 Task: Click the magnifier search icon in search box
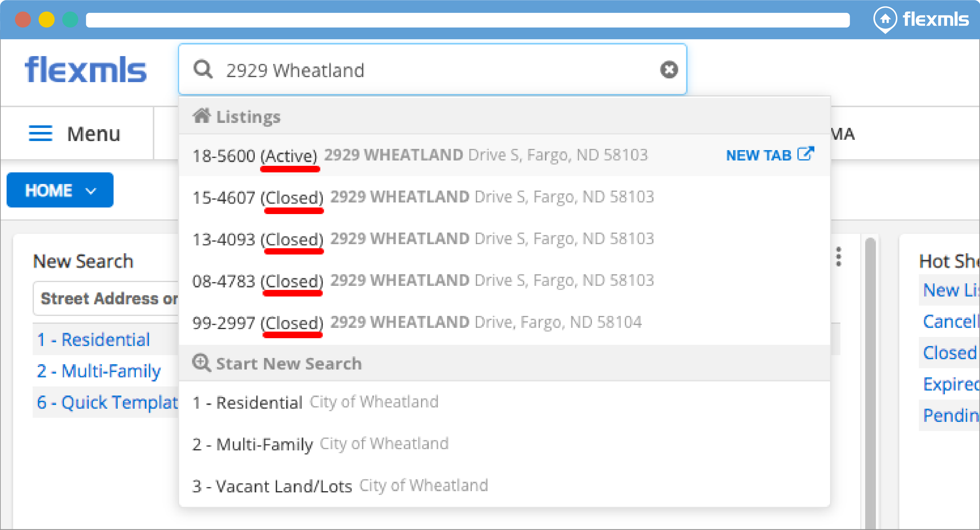coord(203,70)
